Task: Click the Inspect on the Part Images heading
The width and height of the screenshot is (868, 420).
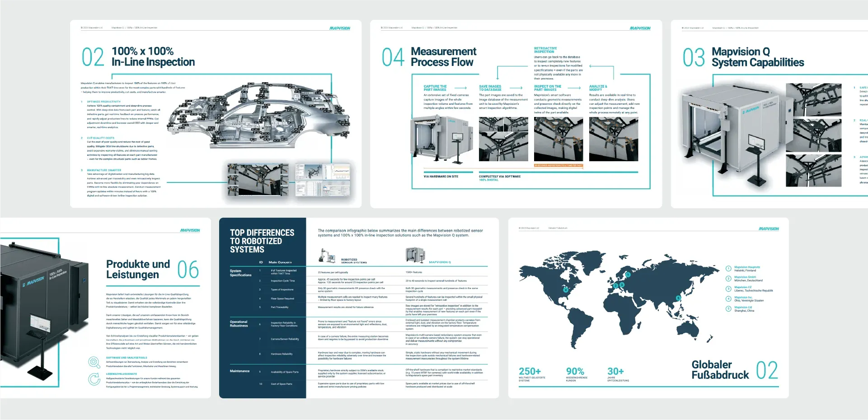Action: click(548, 88)
